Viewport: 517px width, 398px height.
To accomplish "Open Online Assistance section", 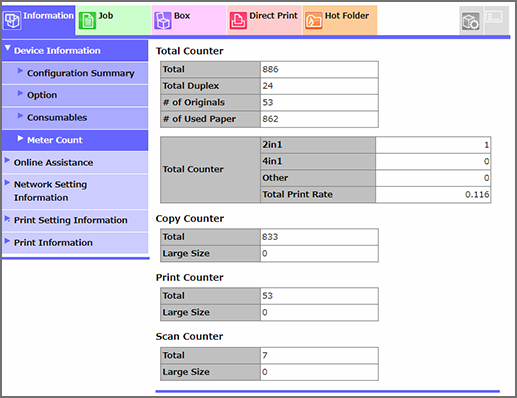I will [x=75, y=163].
